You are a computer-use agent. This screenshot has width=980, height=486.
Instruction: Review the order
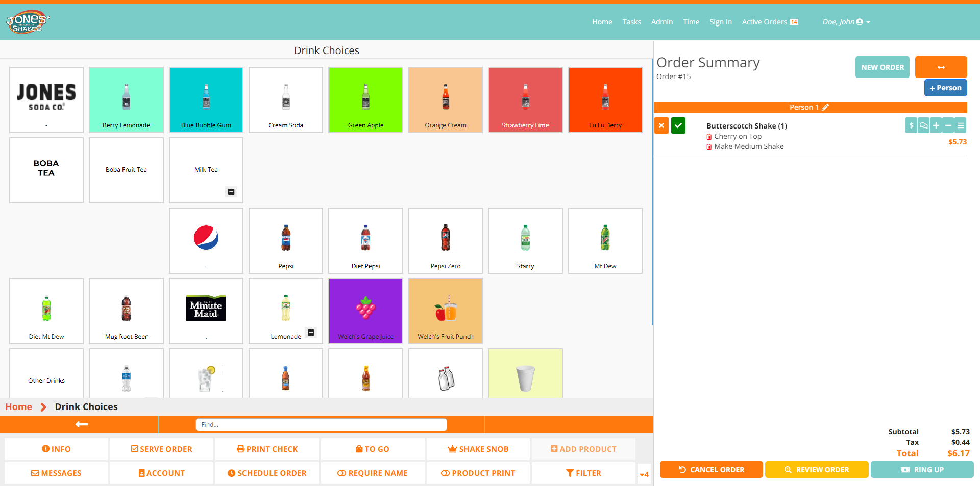pos(817,470)
